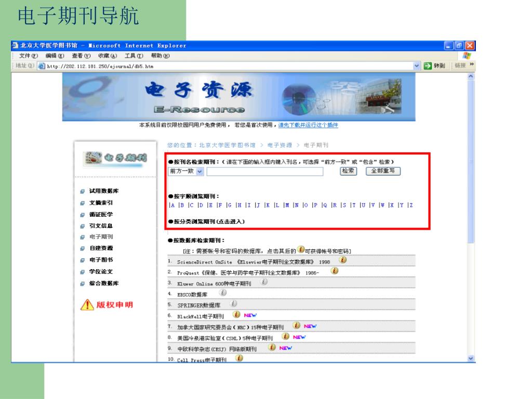Click the page icon in address bar
The height and width of the screenshot is (399, 532).
coord(42,66)
